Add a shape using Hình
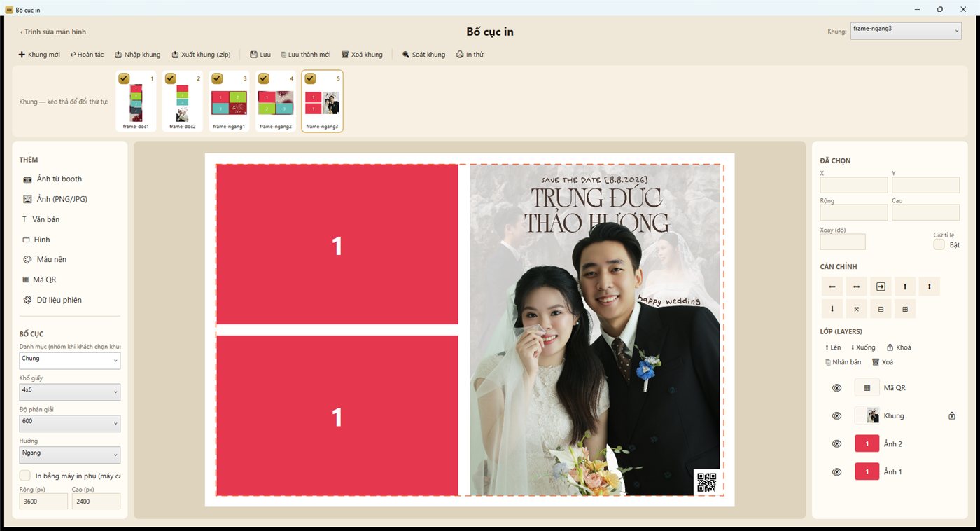 (x=36, y=240)
